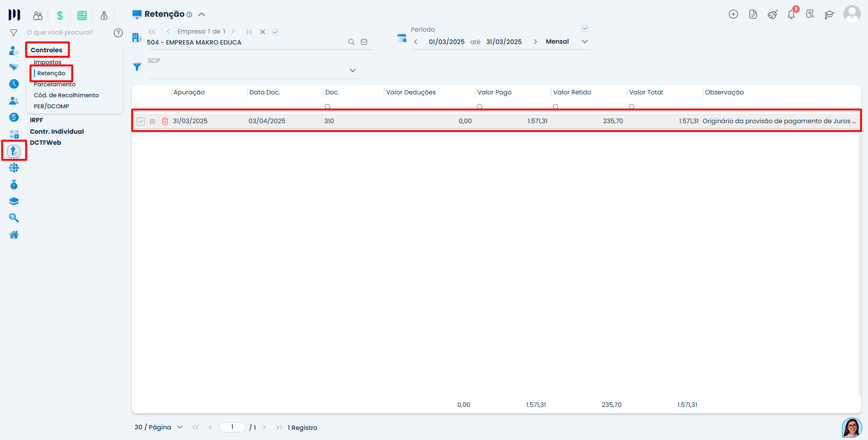The image size is (868, 440).
Task: Toggle the checkbox next to Empresa navigation
Action: [x=275, y=32]
